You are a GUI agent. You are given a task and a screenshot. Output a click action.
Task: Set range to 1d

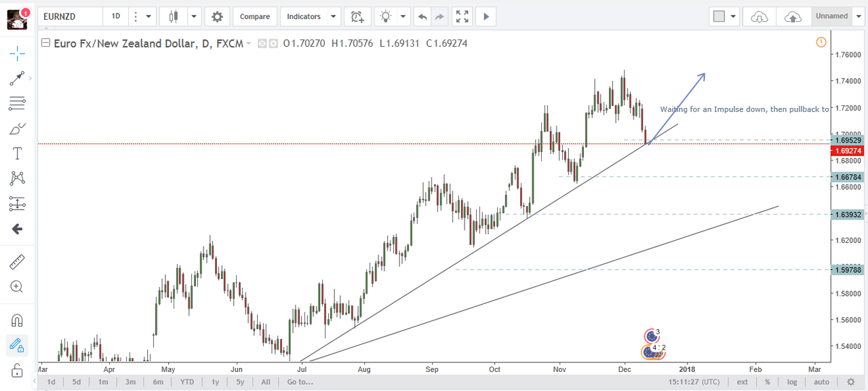tap(51, 382)
